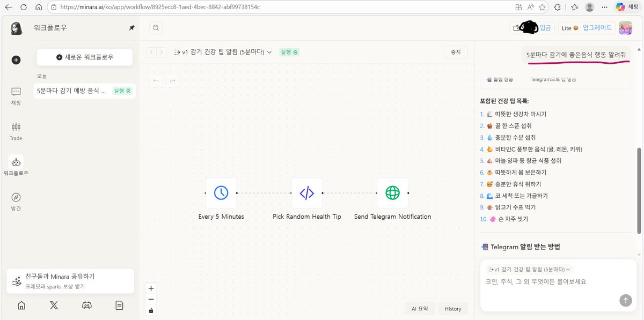This screenshot has height=320, width=644.
Task: Open browser extensions puzzle icon
Action: [558, 7]
